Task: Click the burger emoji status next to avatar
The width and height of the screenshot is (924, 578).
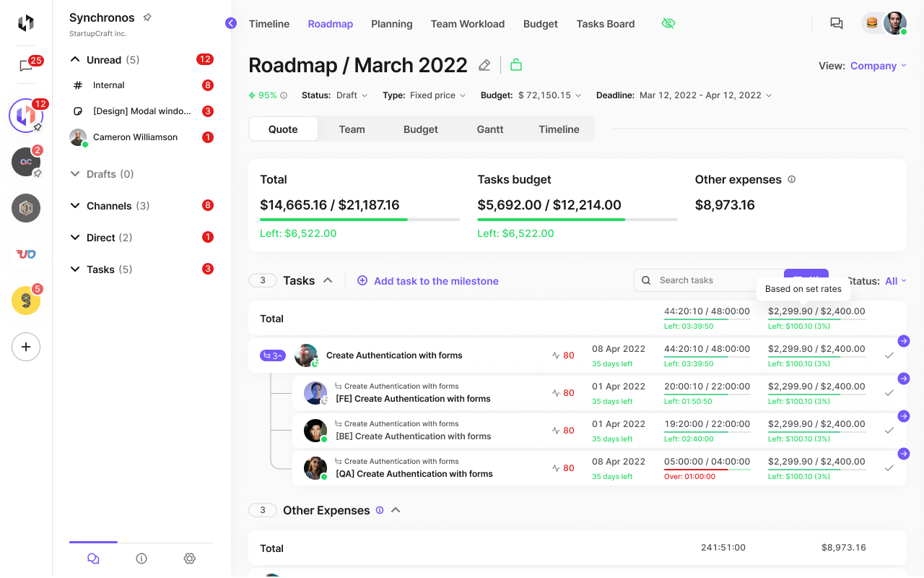Action: (x=872, y=23)
